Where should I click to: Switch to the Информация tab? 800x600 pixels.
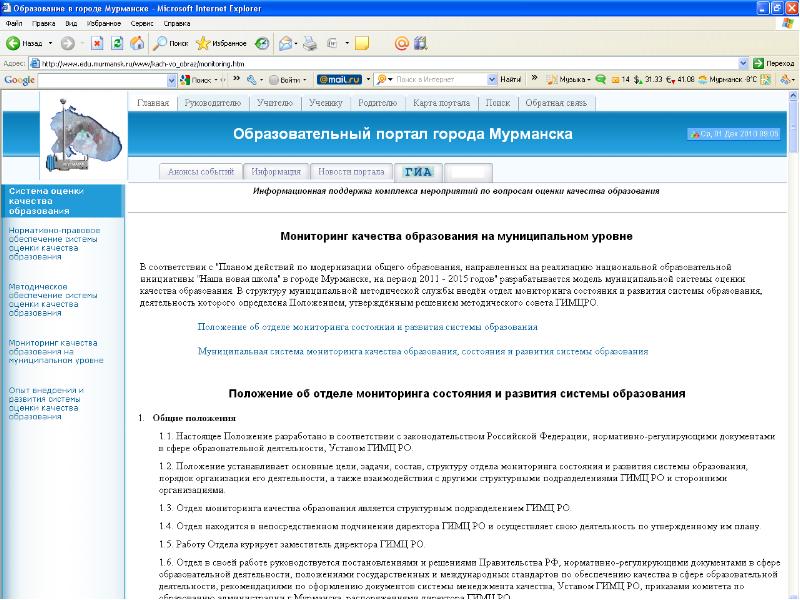click(x=276, y=171)
